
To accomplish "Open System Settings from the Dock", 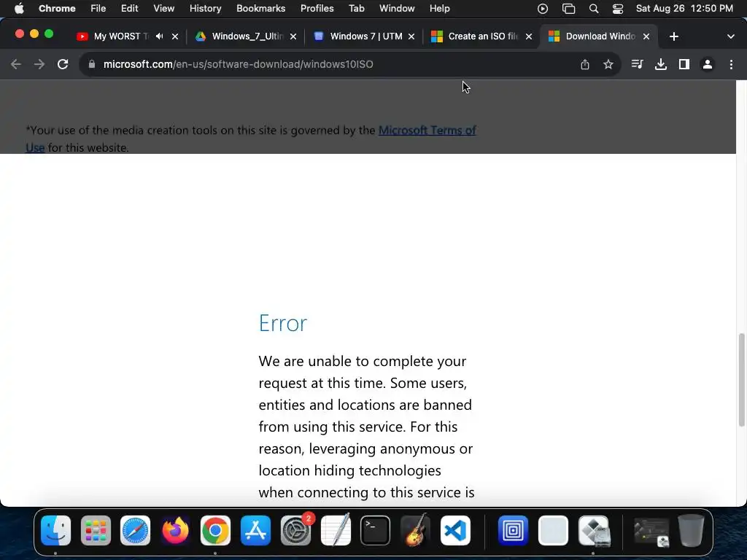I will [295, 531].
